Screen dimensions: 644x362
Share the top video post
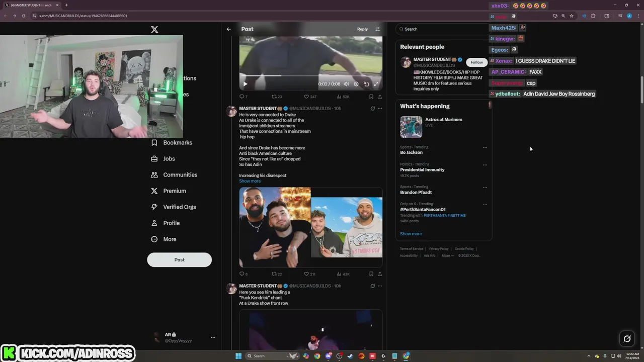[380, 97]
